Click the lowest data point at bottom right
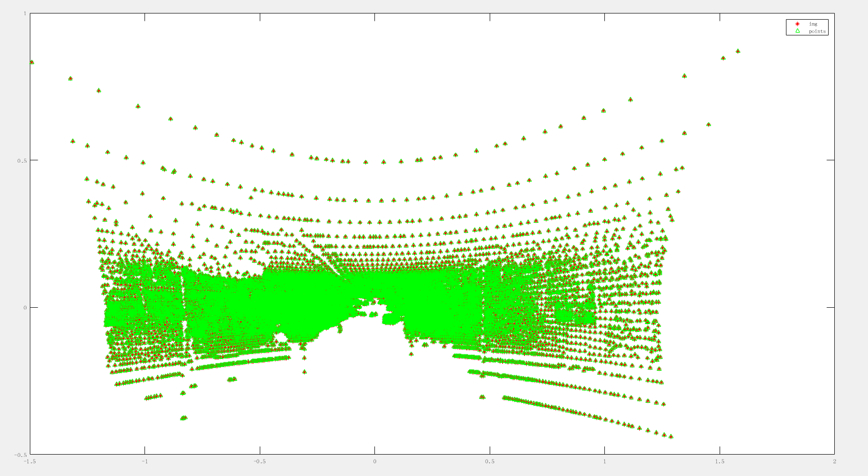Image resolution: width=868 pixels, height=476 pixels. 670,435
